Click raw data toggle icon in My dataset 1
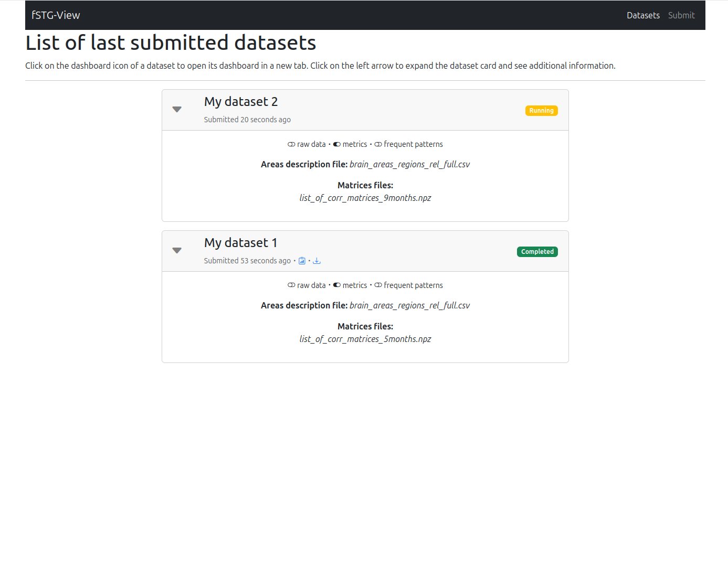 [x=291, y=285]
